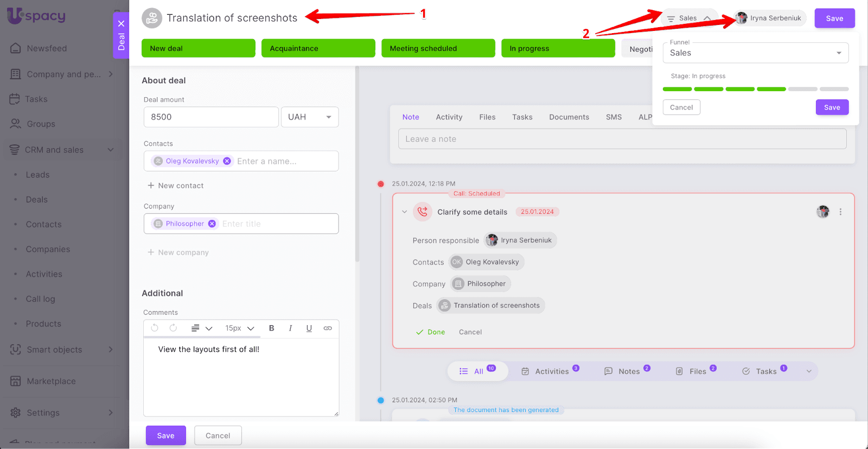
Task: Remove Philosopher from Company field
Action: tap(212, 224)
